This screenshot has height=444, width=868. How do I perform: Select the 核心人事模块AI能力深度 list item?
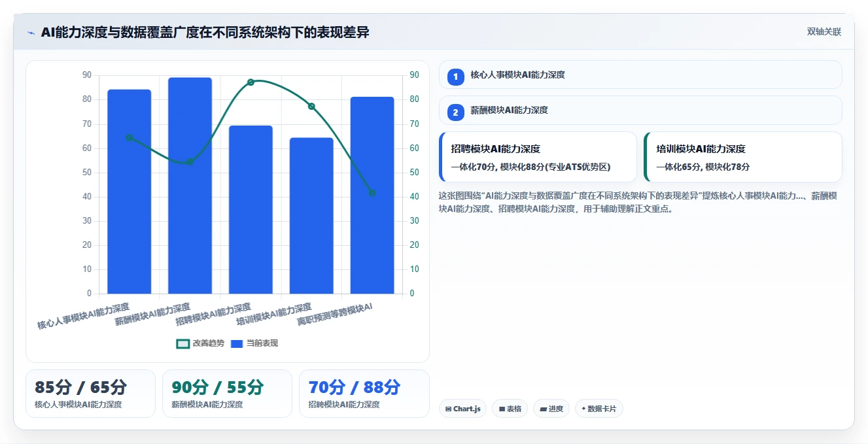[x=640, y=75]
